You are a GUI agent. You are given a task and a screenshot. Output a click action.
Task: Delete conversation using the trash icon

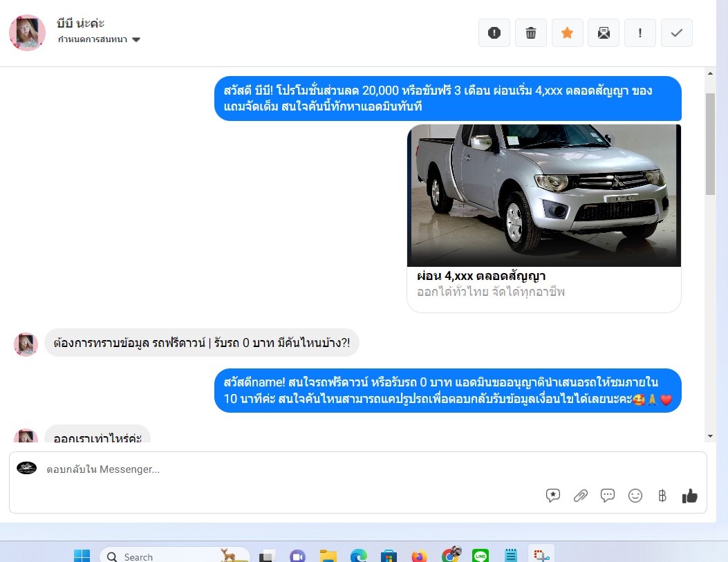point(530,33)
